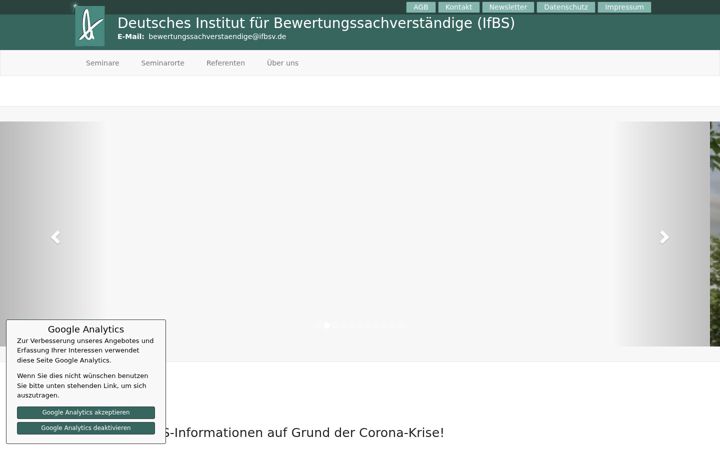
Task: Accept Google Analytics tracking
Action: coord(86,412)
